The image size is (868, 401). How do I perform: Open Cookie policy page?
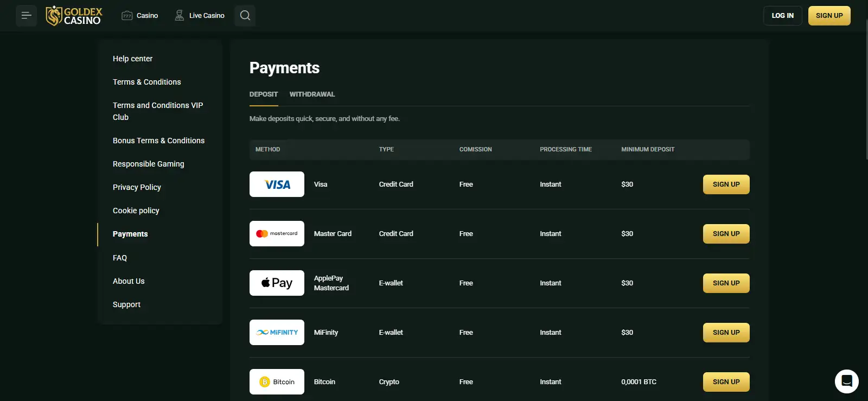[x=136, y=211]
